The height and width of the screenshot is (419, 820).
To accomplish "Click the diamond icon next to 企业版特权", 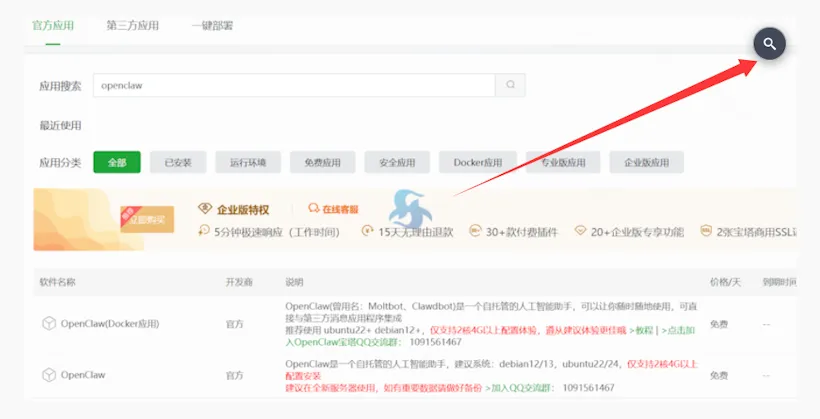I will pos(204,209).
